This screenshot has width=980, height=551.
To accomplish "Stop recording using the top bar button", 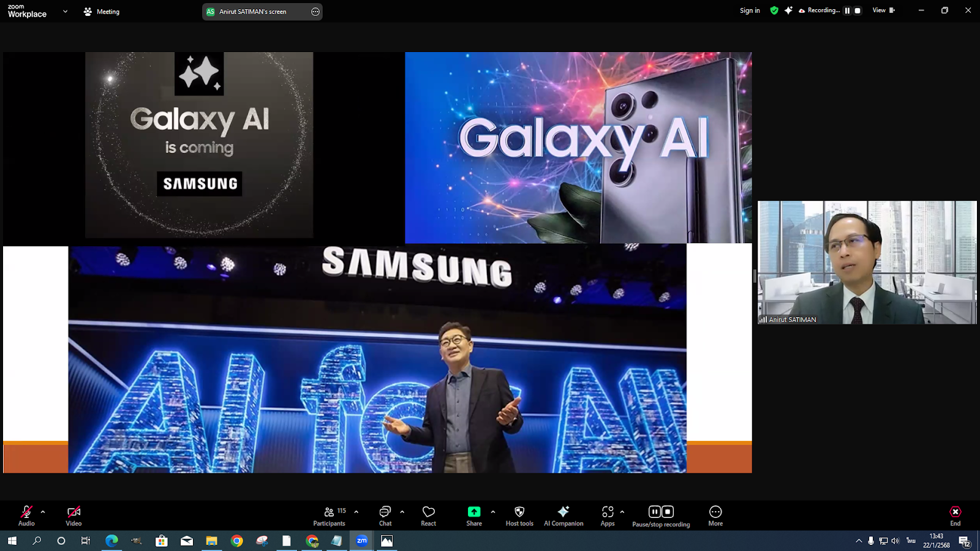I will (x=858, y=10).
